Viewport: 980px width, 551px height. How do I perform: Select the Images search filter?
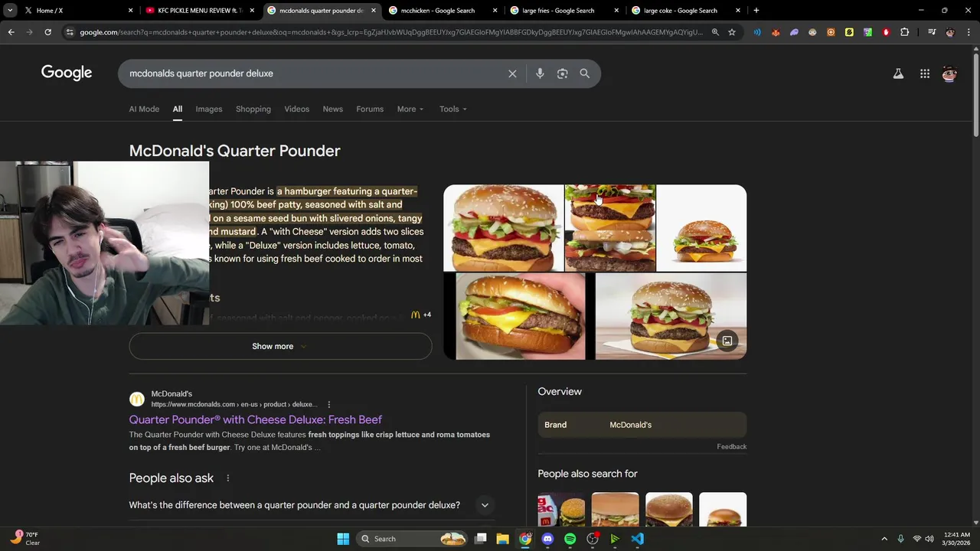pyautogui.click(x=209, y=109)
